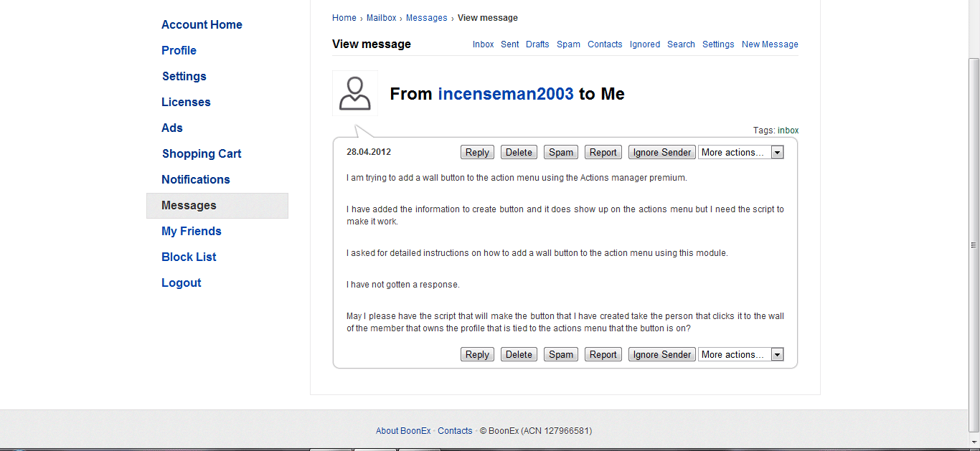Screen dimensions: 980x451
Task: Select Shopping Cart in the sidebar
Action: pyautogui.click(x=202, y=153)
